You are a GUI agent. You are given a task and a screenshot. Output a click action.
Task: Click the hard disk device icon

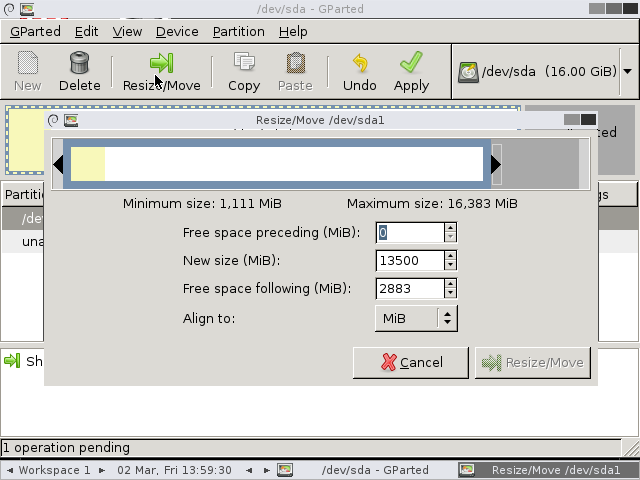point(468,72)
